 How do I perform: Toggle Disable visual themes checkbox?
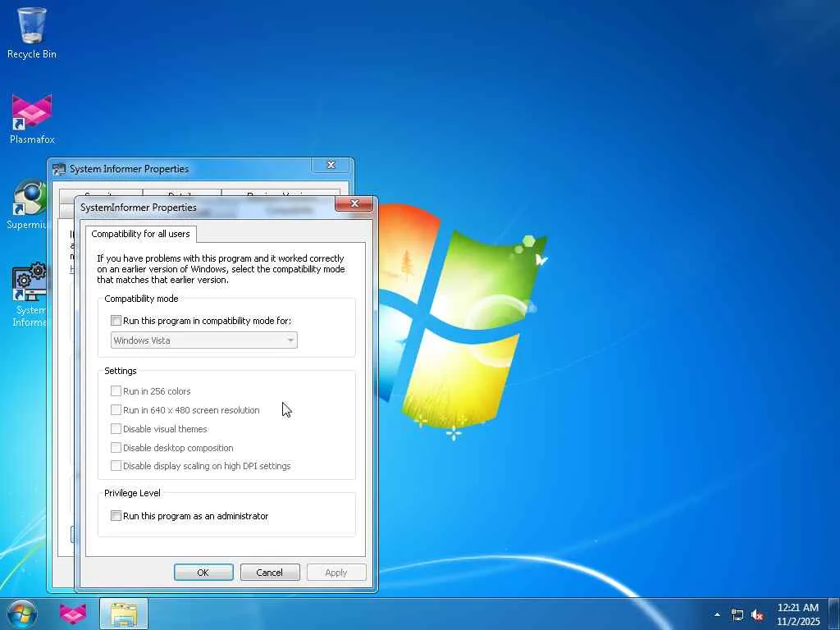point(116,428)
